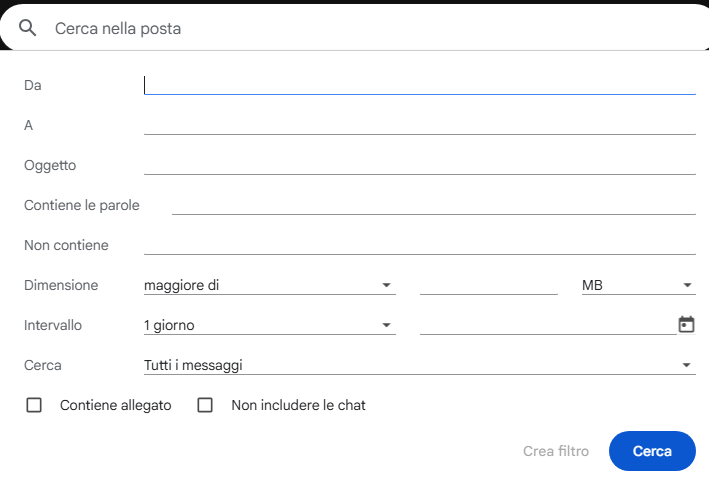This screenshot has height=486, width=709.
Task: Click the magnifying glass search icon
Action: 27,28
